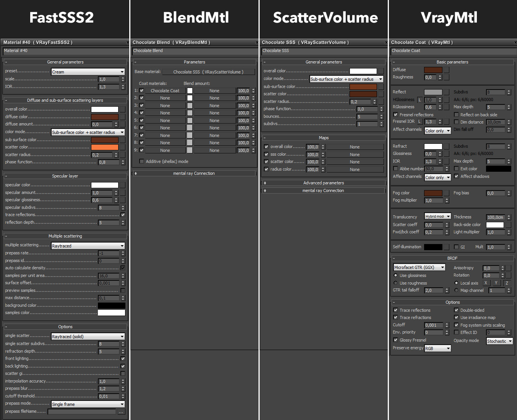Pick orange scatter color swatch in FastSSS2
Viewport: 517px width, 420px height.
point(105,147)
